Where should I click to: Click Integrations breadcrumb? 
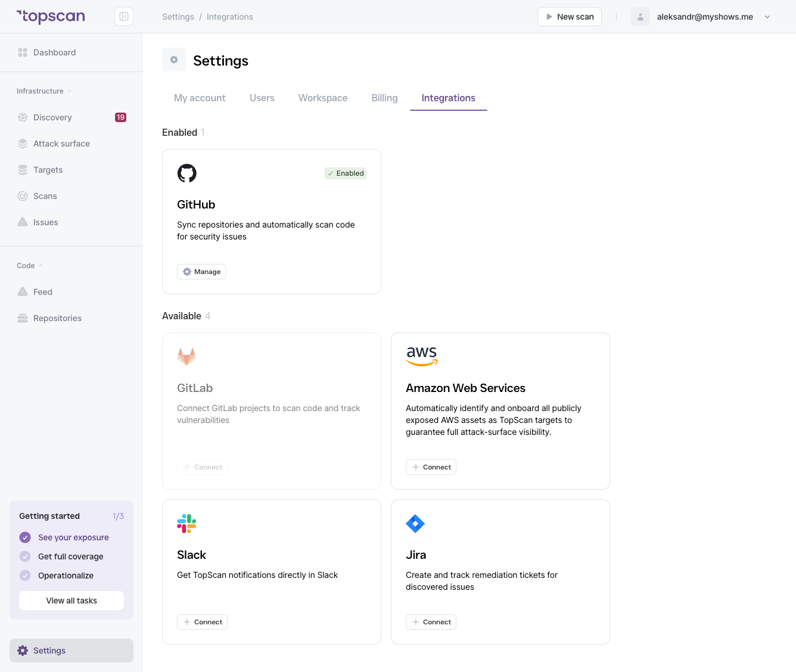click(x=230, y=17)
